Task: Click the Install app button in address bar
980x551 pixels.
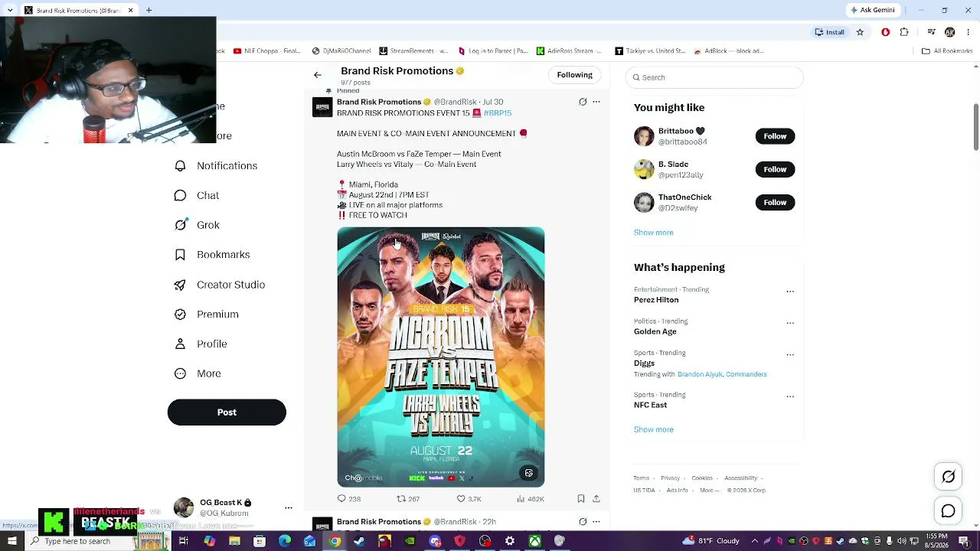Action: (829, 32)
